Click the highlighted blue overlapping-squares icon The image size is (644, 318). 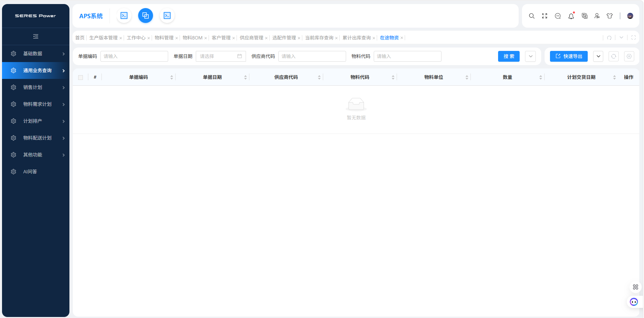146,16
